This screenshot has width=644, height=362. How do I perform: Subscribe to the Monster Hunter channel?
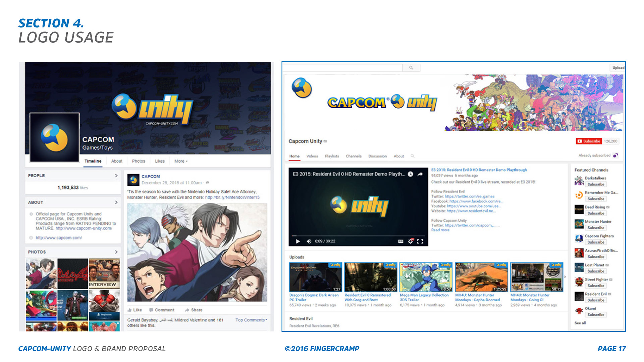(x=596, y=228)
